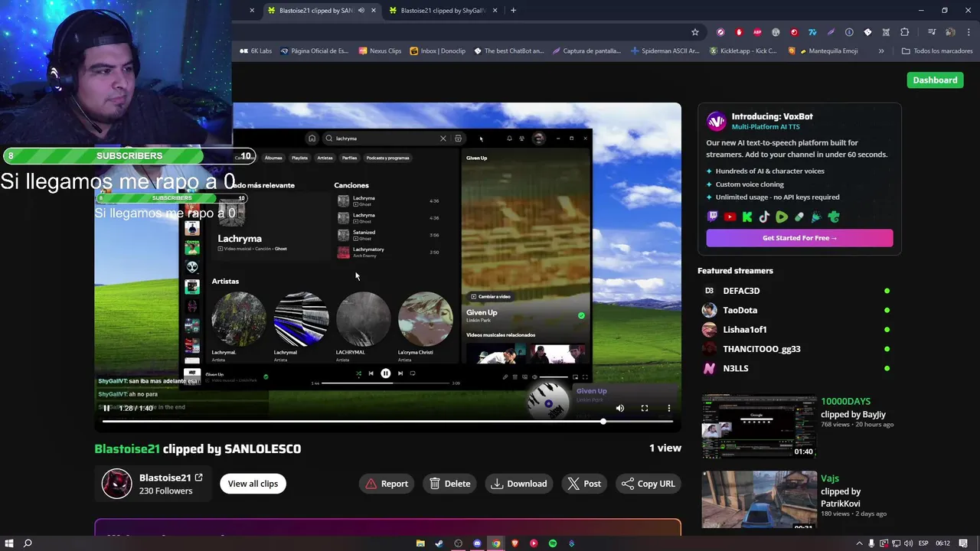
Task: Open the Nexus Clips bookmark
Action: (x=380, y=51)
